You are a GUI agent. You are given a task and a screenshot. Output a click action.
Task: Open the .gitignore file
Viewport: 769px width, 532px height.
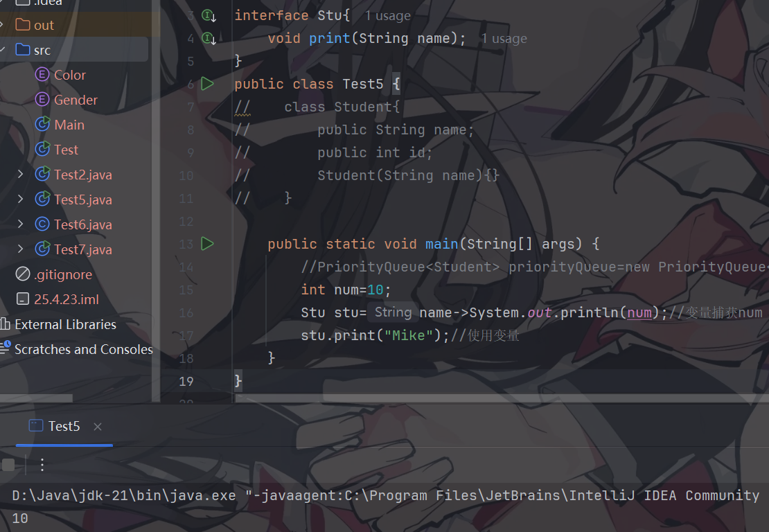pos(63,274)
